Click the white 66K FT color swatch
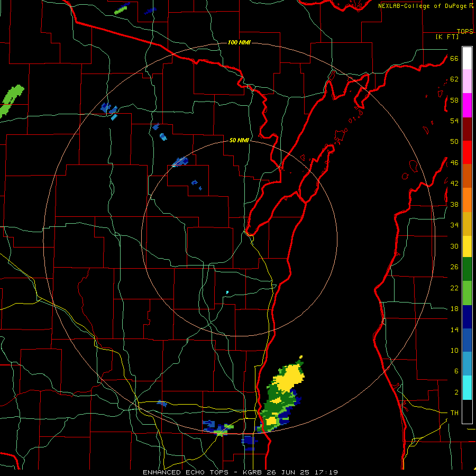The image size is (476, 476). pos(467,58)
